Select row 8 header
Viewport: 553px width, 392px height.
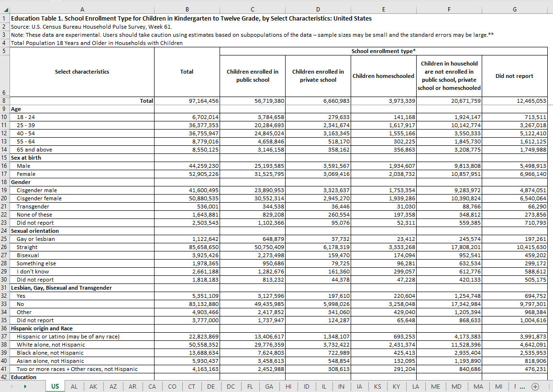tap(4, 101)
